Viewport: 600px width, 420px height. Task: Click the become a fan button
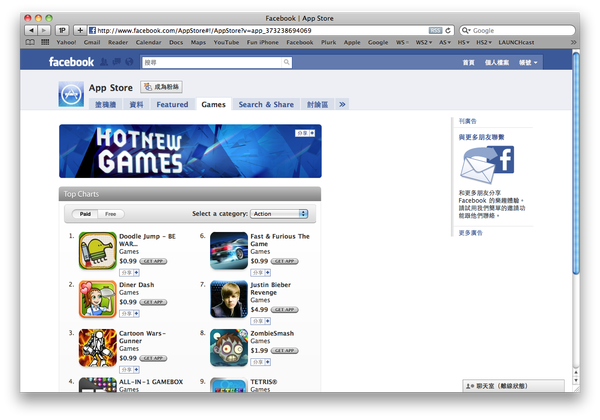pyautogui.click(x=161, y=87)
